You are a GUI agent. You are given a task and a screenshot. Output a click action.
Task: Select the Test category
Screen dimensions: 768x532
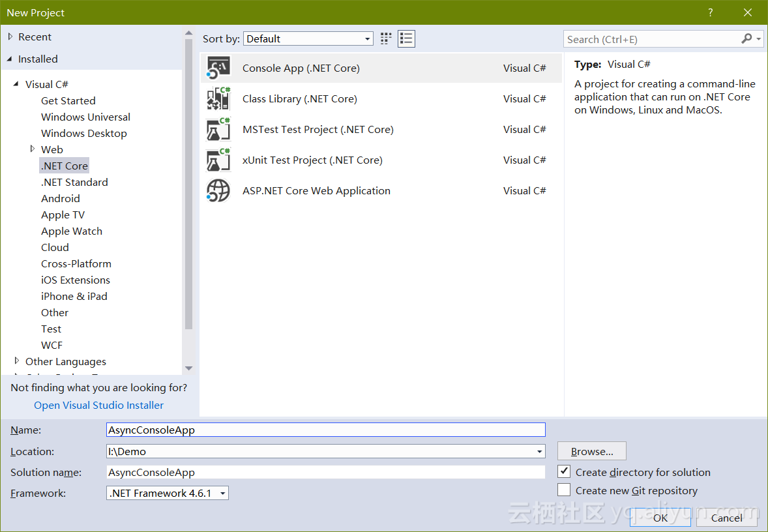point(51,329)
